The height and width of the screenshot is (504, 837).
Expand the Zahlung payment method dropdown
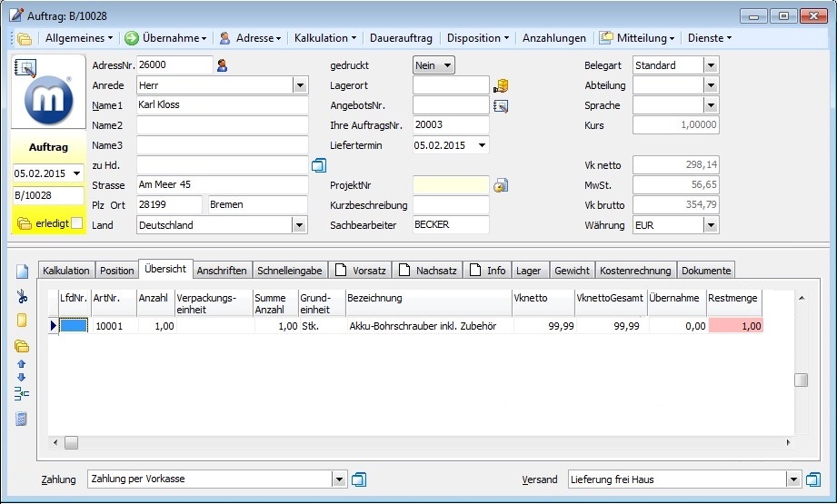(340, 479)
